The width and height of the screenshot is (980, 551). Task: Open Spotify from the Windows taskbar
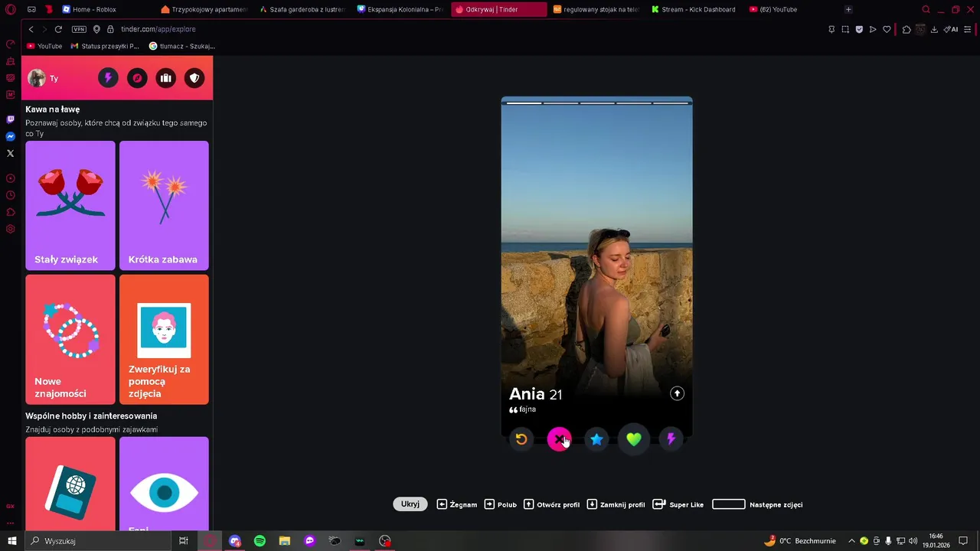click(260, 541)
